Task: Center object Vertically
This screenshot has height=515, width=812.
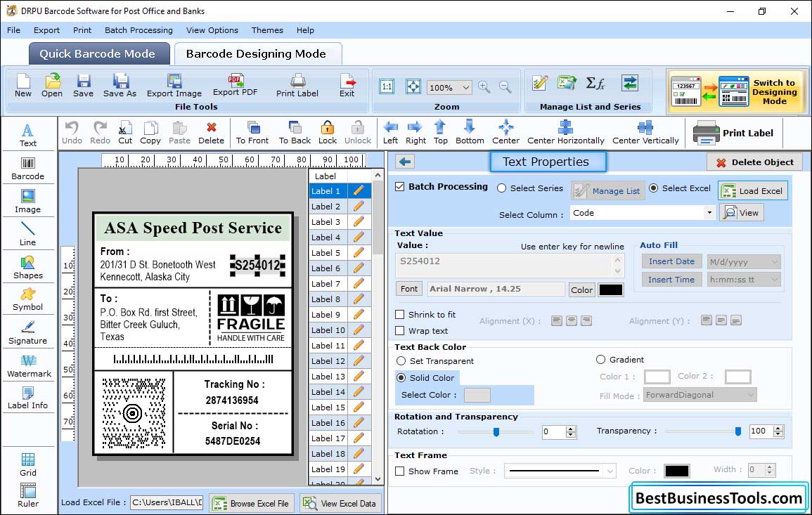Action: pos(645,133)
